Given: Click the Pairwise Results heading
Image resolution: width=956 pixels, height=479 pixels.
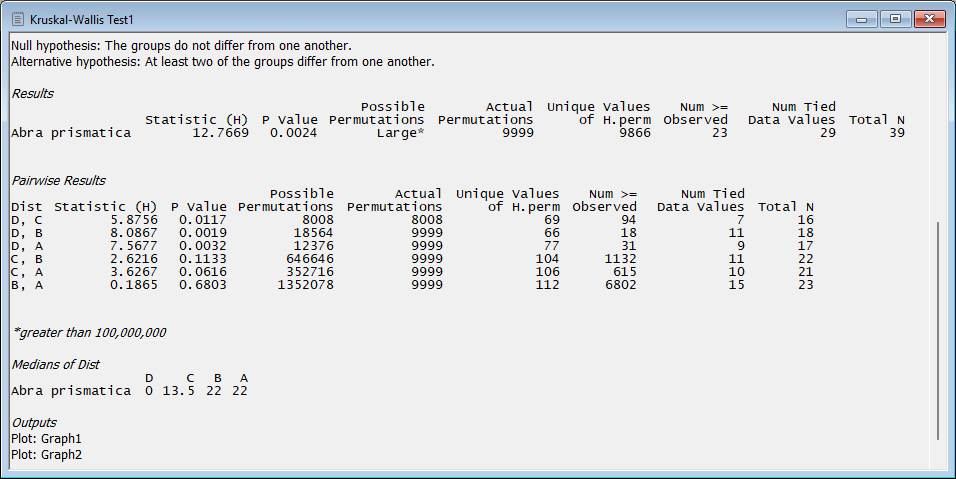Looking at the screenshot, I should coord(58,181).
